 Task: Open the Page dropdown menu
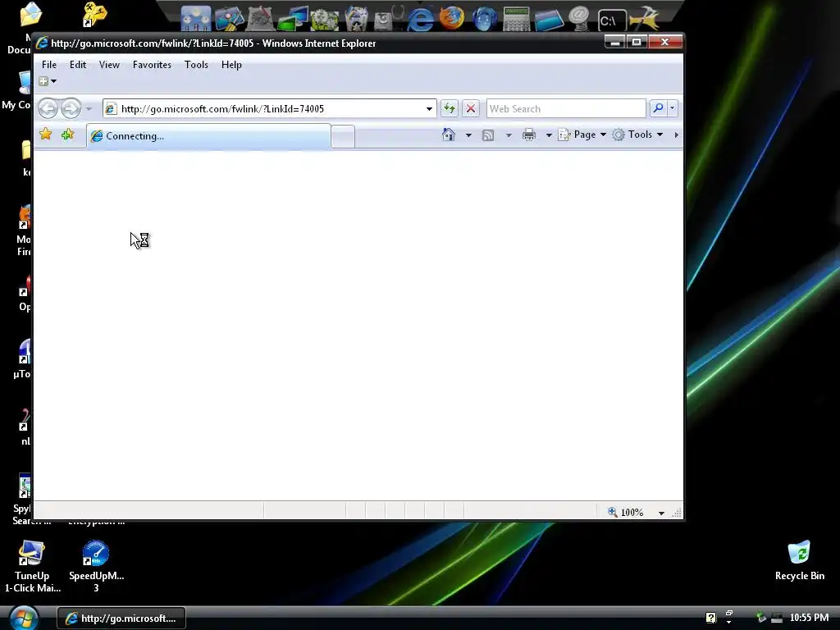coord(582,135)
